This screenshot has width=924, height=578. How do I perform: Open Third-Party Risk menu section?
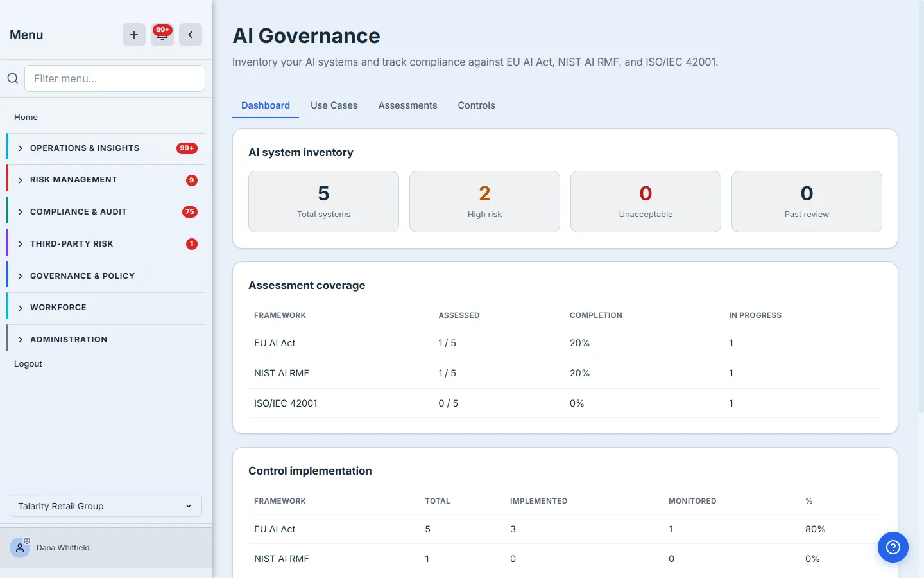coord(106,244)
